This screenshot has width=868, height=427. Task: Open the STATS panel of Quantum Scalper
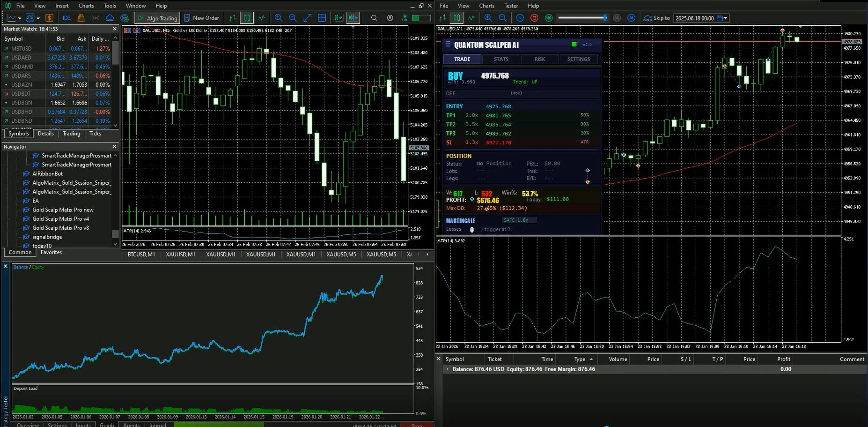pyautogui.click(x=500, y=59)
